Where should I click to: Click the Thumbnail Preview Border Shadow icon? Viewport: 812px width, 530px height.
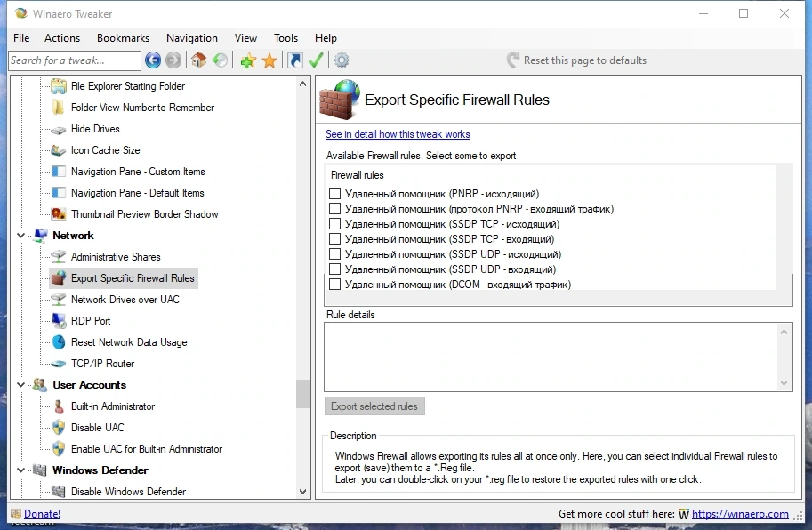59,213
